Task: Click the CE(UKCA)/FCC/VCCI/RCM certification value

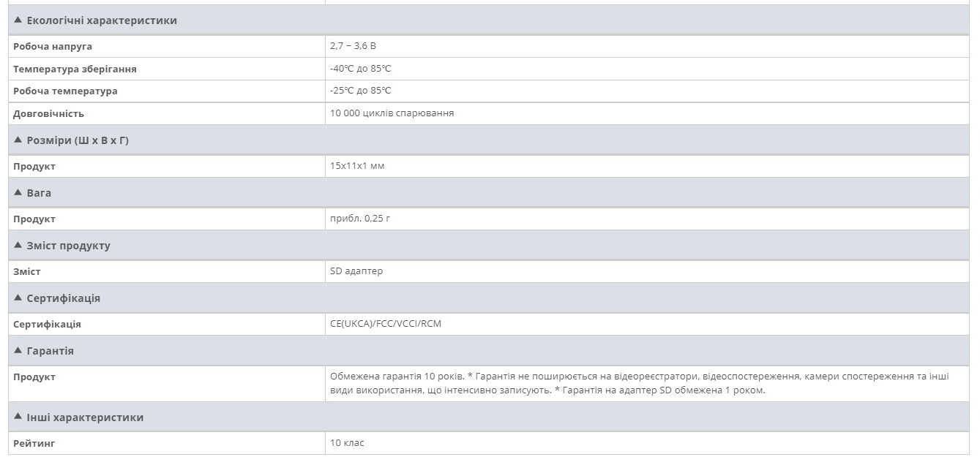Action: pyautogui.click(x=386, y=324)
